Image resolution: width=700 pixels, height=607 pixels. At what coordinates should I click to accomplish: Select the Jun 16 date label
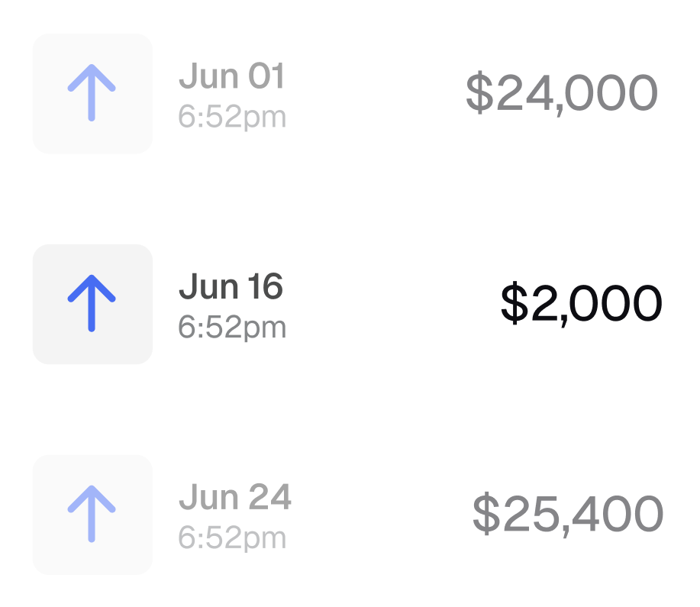pyautogui.click(x=231, y=288)
